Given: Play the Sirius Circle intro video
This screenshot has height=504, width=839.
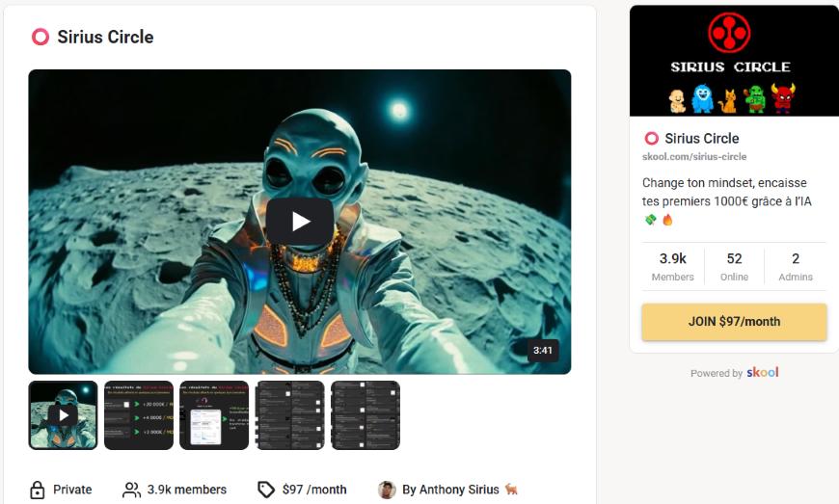Looking at the screenshot, I should (x=300, y=222).
